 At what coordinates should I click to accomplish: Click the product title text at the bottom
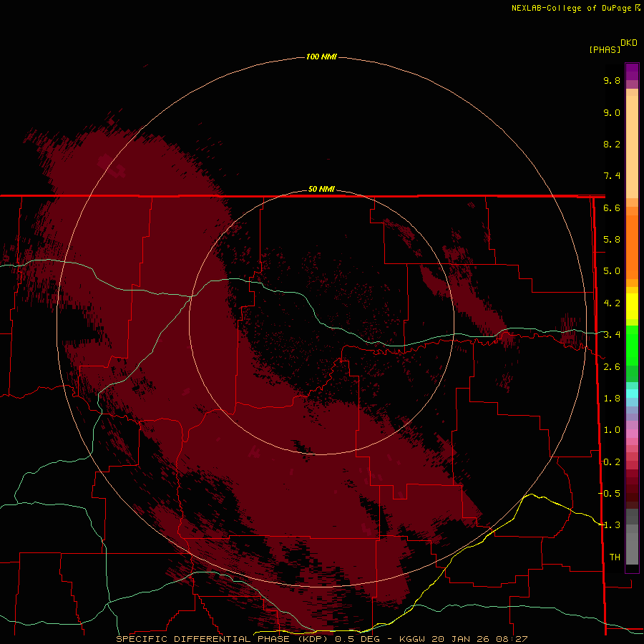[321, 639]
